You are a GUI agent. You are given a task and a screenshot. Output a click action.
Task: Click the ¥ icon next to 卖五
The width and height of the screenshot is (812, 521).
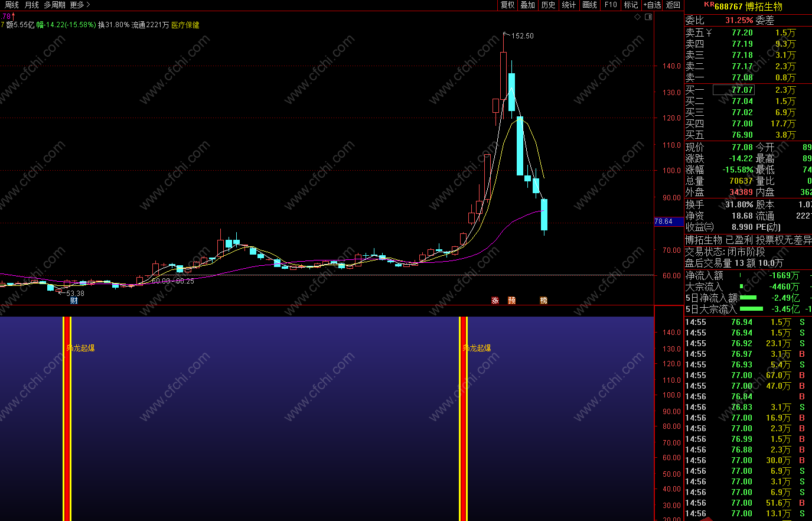(709, 33)
